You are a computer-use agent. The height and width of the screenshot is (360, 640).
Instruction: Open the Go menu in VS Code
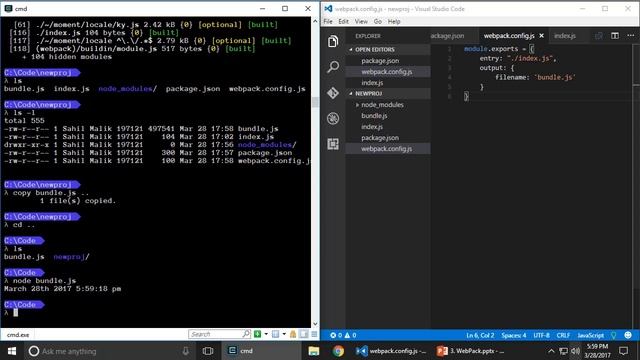coord(378,22)
